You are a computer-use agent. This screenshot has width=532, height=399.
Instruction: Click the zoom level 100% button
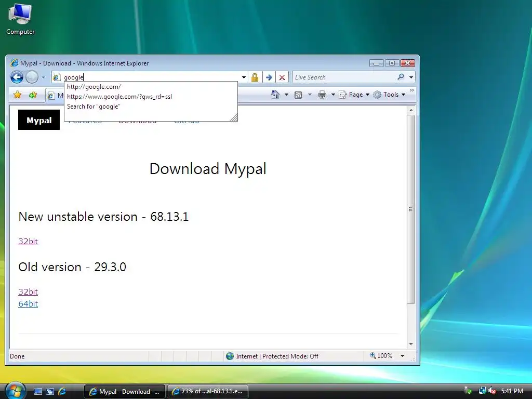(x=381, y=356)
